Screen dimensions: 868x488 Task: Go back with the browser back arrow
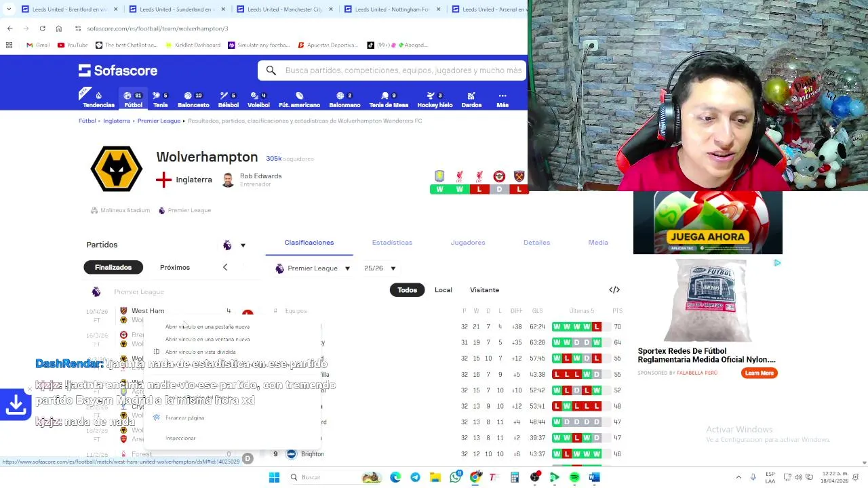[x=9, y=28]
